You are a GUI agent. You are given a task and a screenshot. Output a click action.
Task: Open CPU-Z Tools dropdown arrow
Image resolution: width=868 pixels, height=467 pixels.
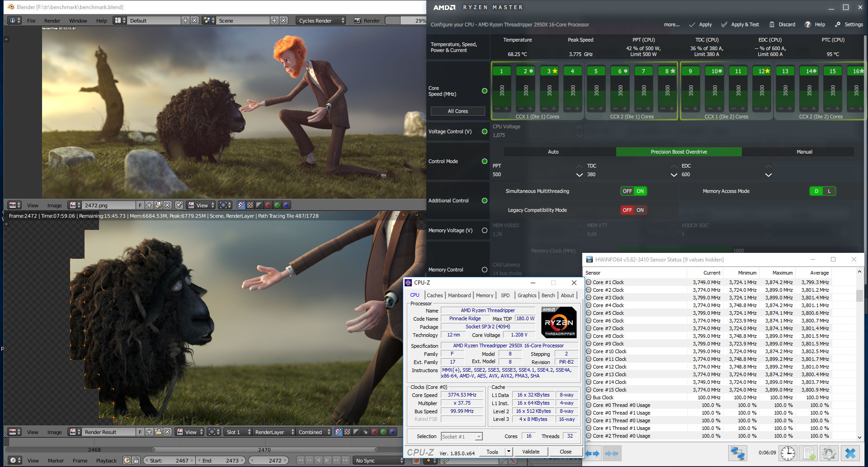(x=508, y=452)
